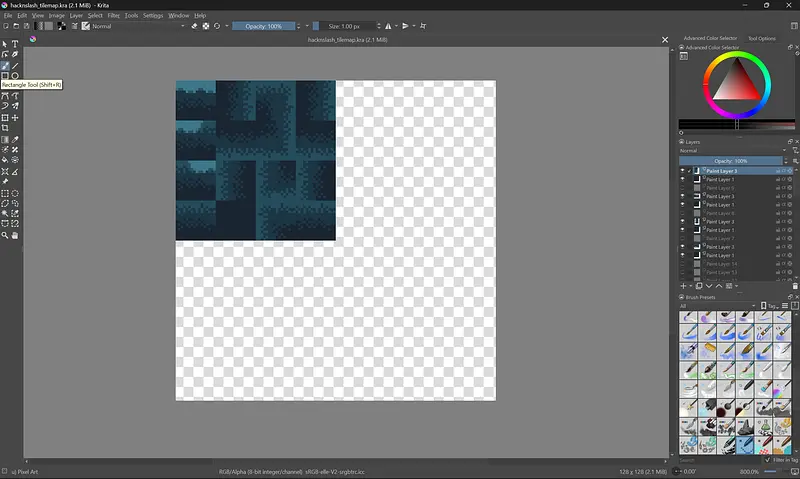Screen dimensions: 800x479
Task: Hide the selected Paint Layer 3
Action: (684, 171)
